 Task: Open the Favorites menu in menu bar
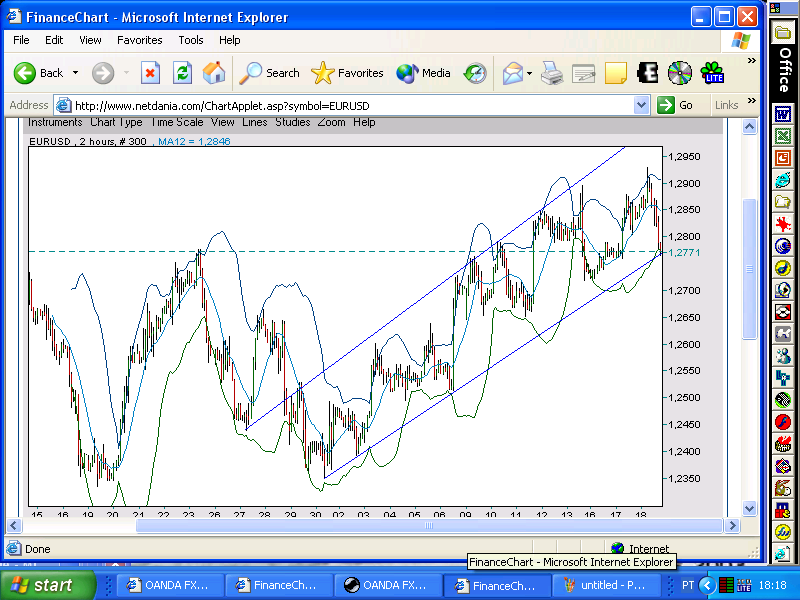[x=139, y=40]
